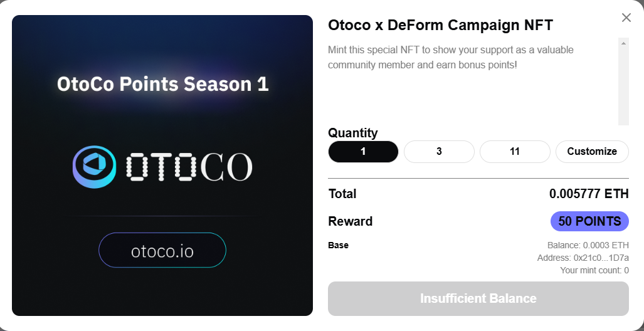
Task: Click the OTOCO wordmark in the image
Action: pos(189,167)
